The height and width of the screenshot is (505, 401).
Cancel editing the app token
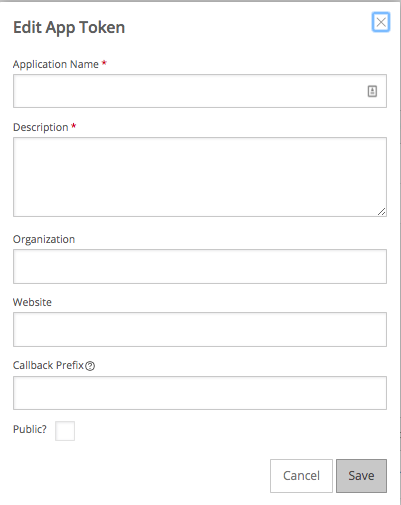click(301, 476)
